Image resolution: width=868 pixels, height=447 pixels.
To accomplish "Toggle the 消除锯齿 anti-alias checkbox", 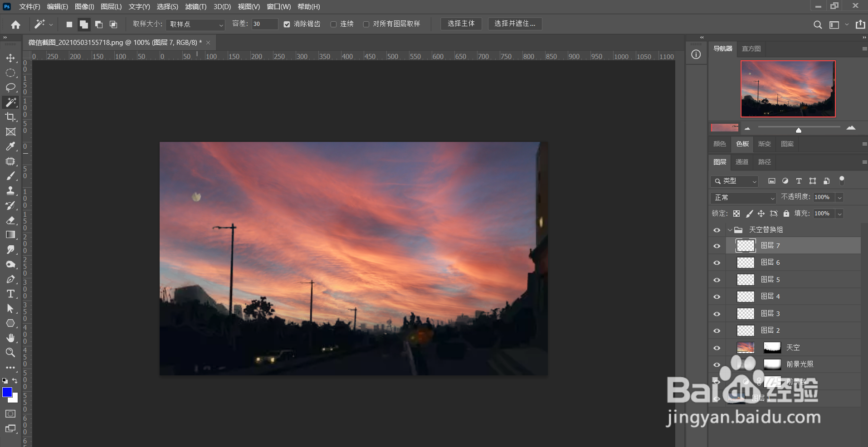I will [287, 24].
